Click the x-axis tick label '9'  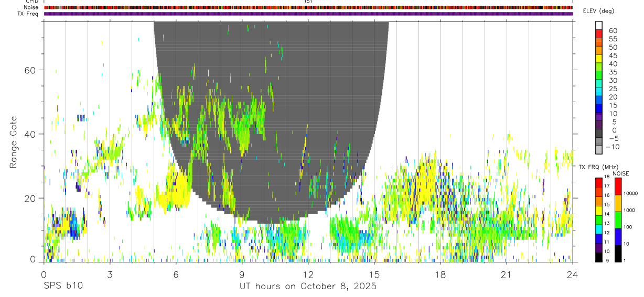pyautogui.click(x=242, y=274)
